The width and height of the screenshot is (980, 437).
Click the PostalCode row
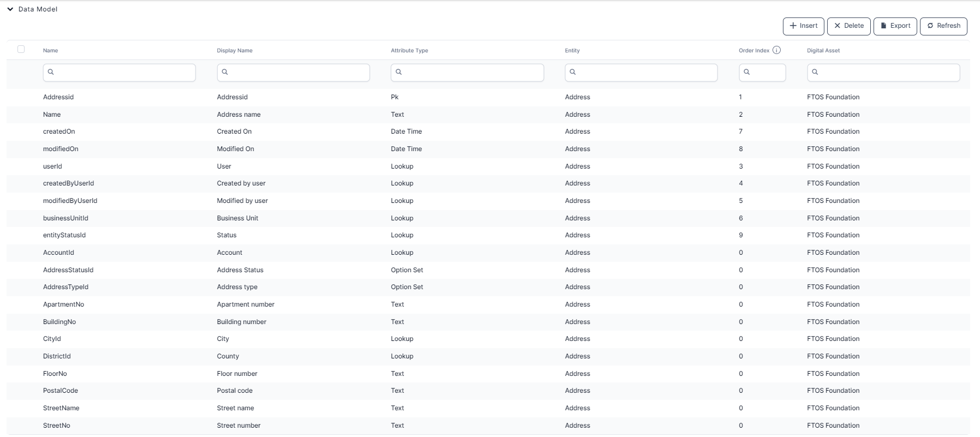(x=61, y=391)
